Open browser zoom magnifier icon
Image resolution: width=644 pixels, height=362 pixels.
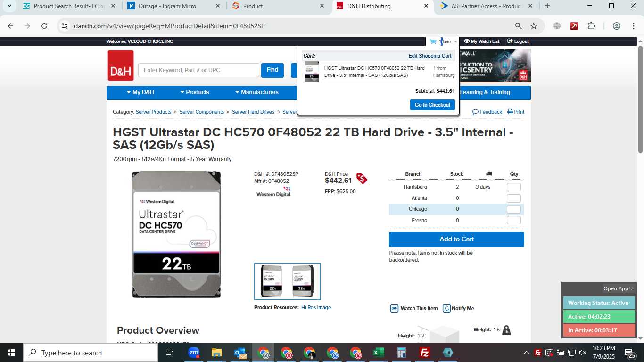(x=518, y=26)
